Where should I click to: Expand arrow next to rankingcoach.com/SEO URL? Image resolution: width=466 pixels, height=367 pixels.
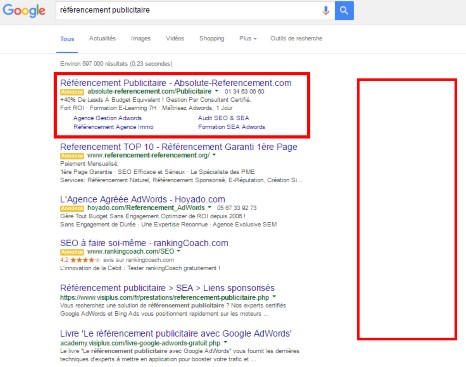(178, 251)
